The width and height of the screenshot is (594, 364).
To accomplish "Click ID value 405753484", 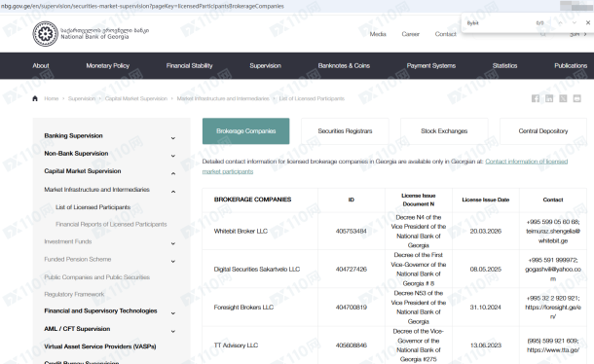I will pyautogui.click(x=352, y=231).
